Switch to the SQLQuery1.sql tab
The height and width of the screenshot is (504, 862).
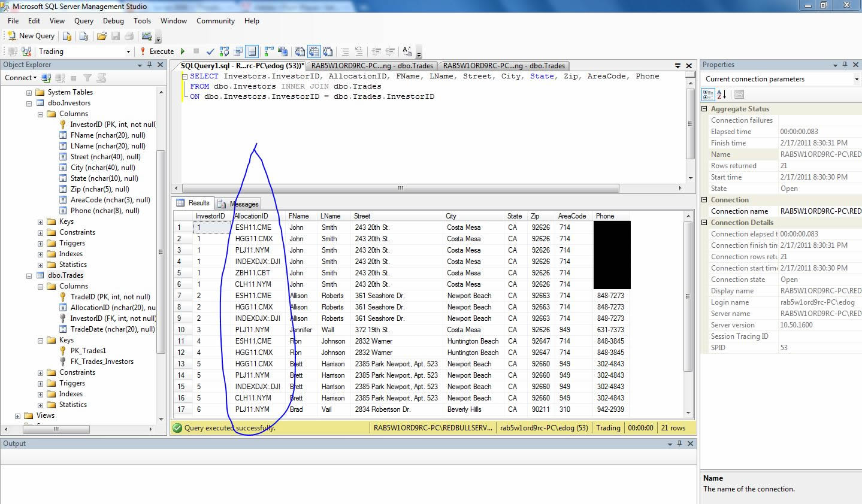(x=242, y=66)
